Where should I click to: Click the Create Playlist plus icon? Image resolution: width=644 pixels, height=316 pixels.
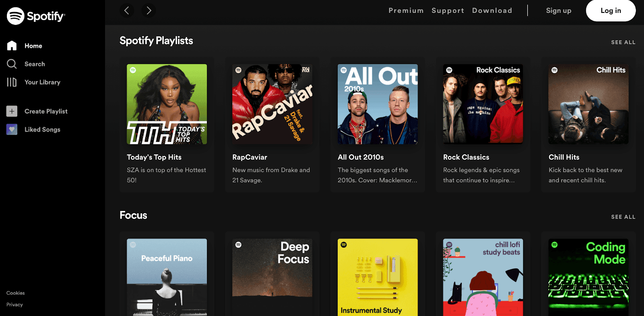[x=12, y=111]
